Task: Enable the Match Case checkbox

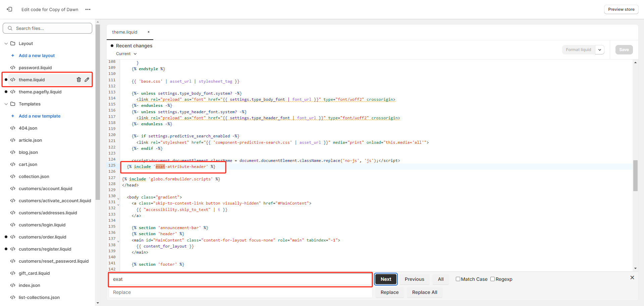Action: coord(458,279)
